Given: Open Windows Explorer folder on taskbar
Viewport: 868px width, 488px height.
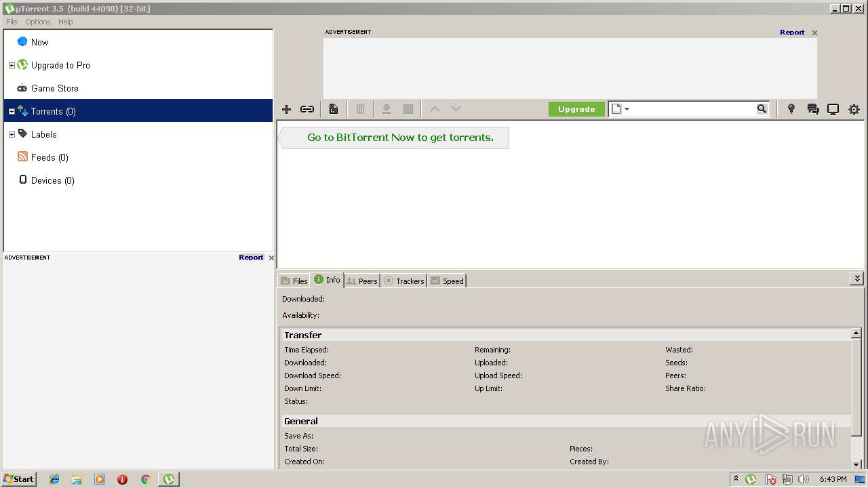Looking at the screenshot, I should click(x=77, y=479).
